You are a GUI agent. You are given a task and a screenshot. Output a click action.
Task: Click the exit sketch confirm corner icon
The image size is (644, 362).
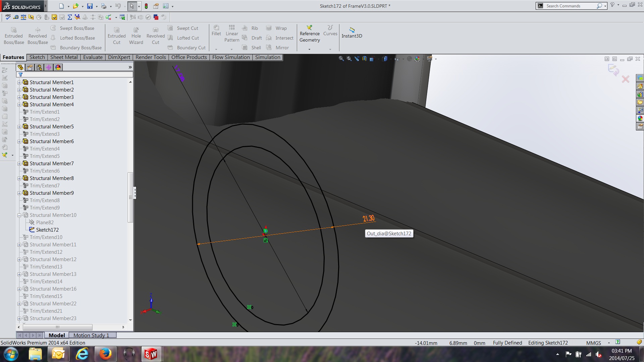(613, 69)
